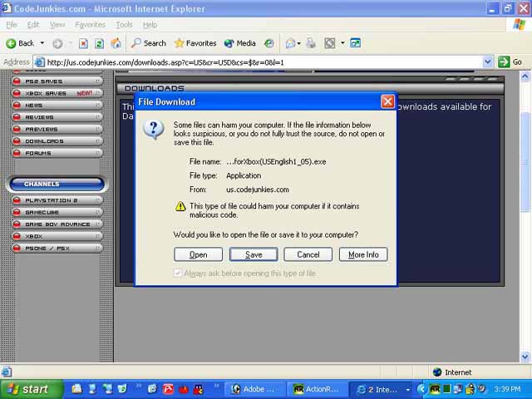Expand hidden system tray icons arrow
The height and width of the screenshot is (399, 532).
pyautogui.click(x=421, y=389)
